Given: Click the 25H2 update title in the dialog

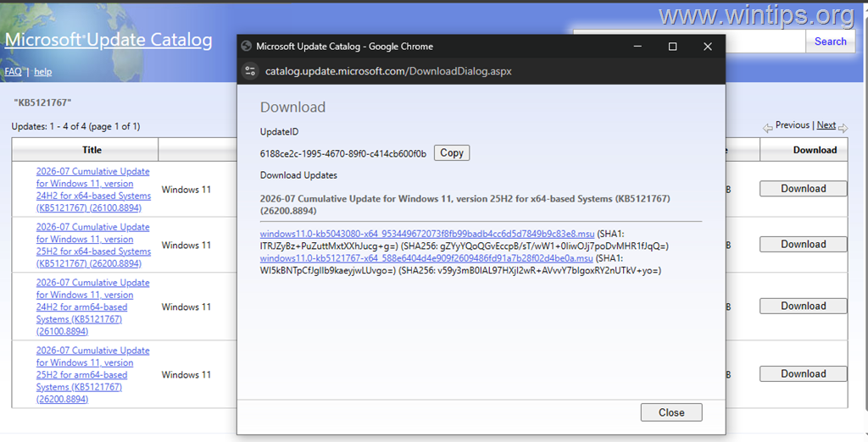Looking at the screenshot, I should click(x=465, y=205).
